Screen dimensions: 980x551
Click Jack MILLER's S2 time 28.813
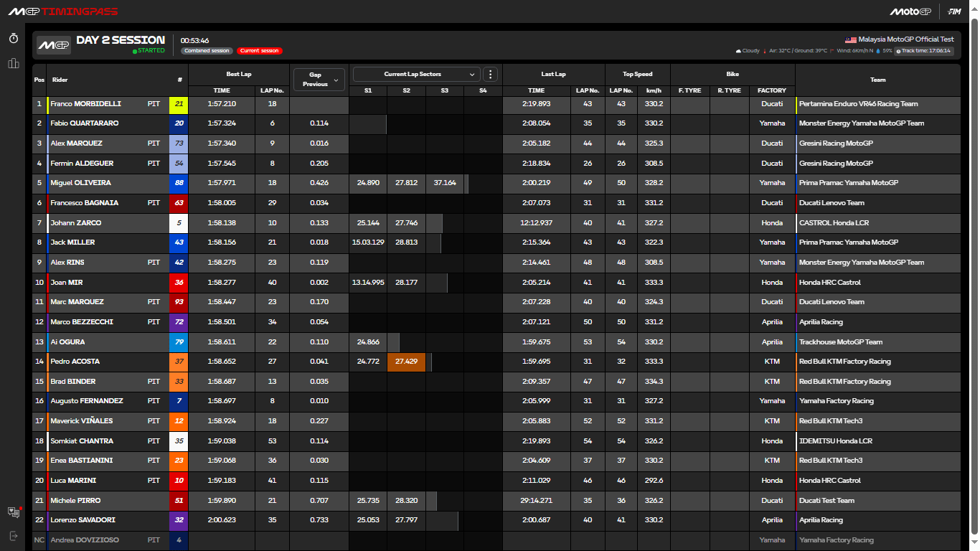click(x=406, y=242)
